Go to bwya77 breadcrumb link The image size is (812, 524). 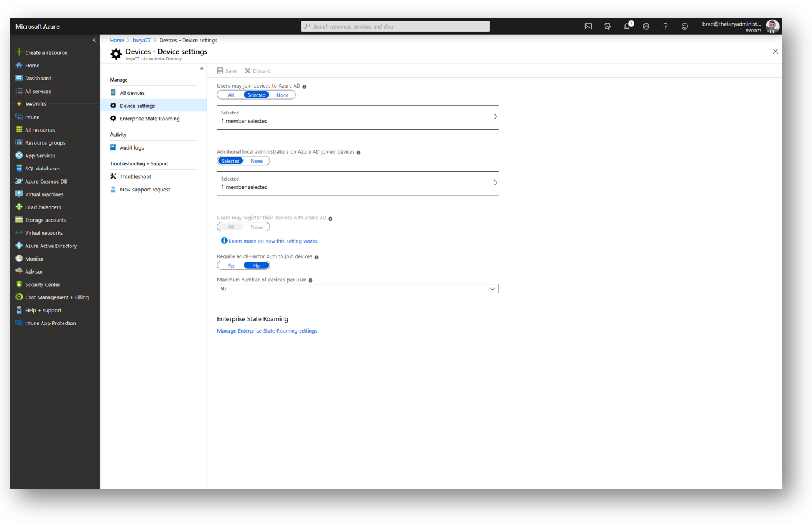[142, 40]
